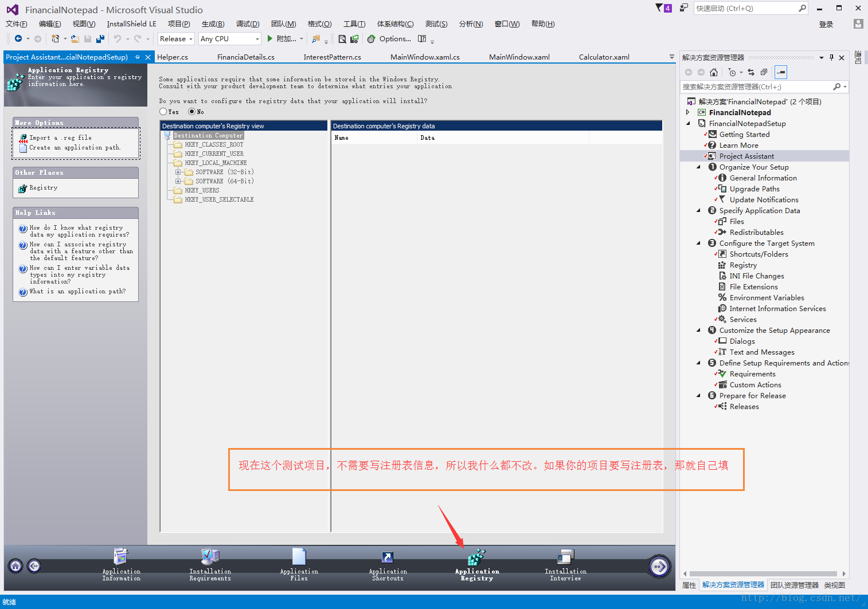The height and width of the screenshot is (609, 868).
Task: Click the navigate backward toolbar arrow
Action: point(18,39)
